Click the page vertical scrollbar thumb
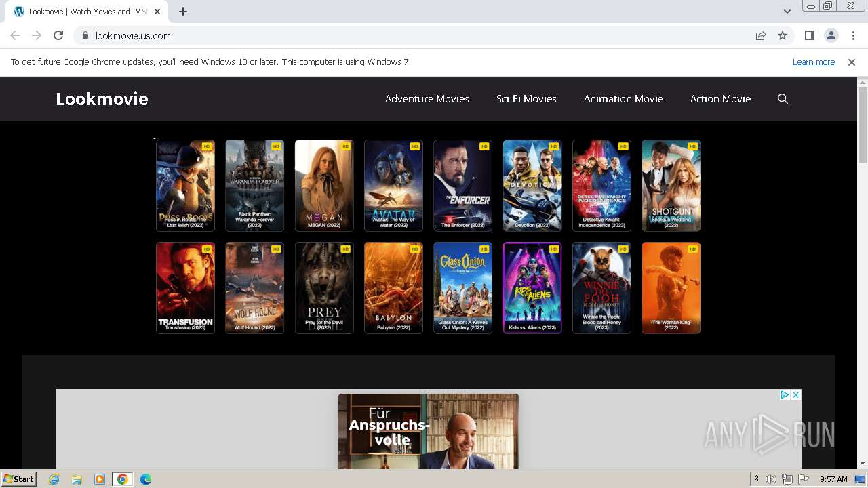Viewport: 868px width, 488px height. (x=863, y=125)
